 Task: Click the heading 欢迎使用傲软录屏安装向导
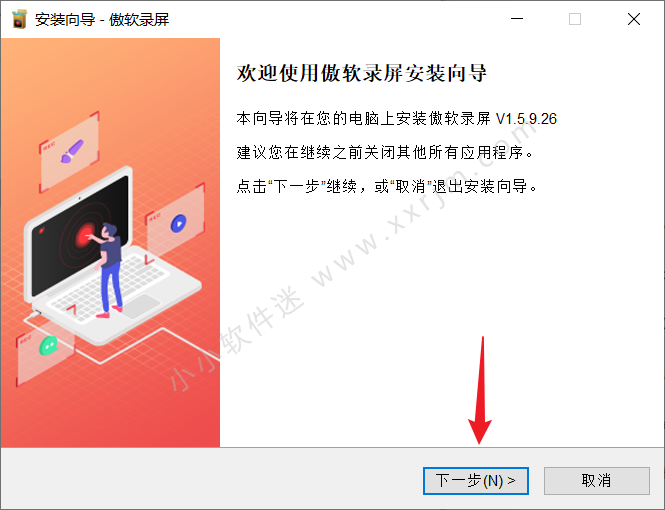click(x=361, y=73)
